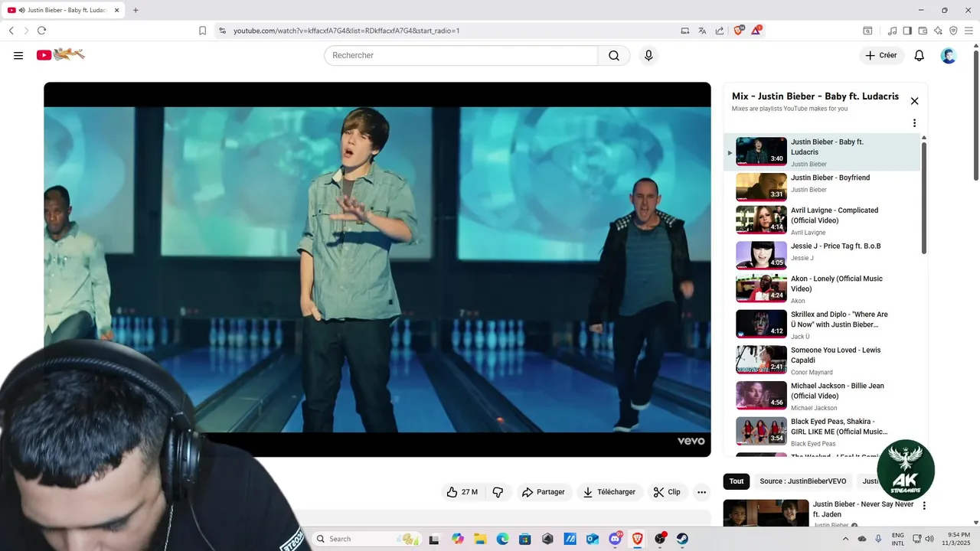Viewport: 980px width, 551px height.
Task: Click the Créer button
Action: tap(881, 55)
